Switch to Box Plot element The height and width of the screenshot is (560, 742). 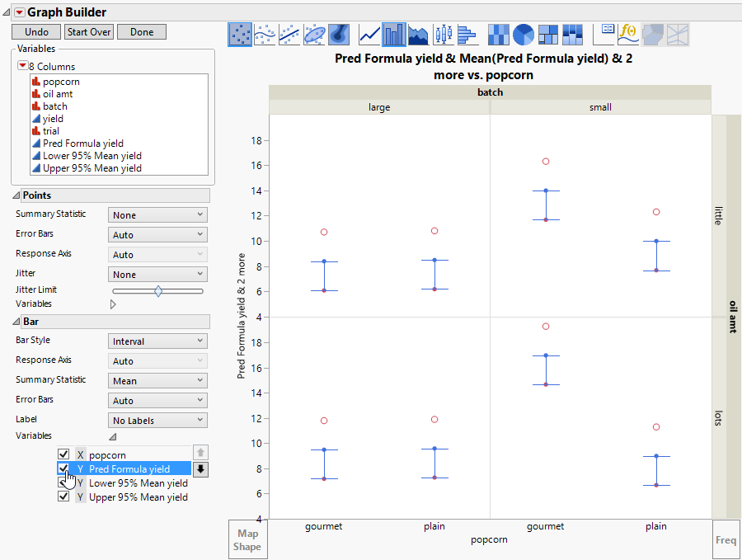click(444, 34)
